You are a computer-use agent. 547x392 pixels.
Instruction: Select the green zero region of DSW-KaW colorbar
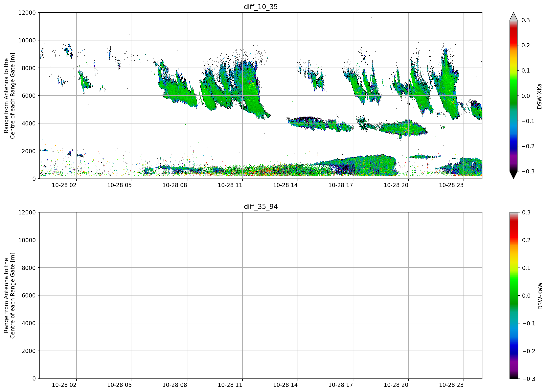point(513,295)
